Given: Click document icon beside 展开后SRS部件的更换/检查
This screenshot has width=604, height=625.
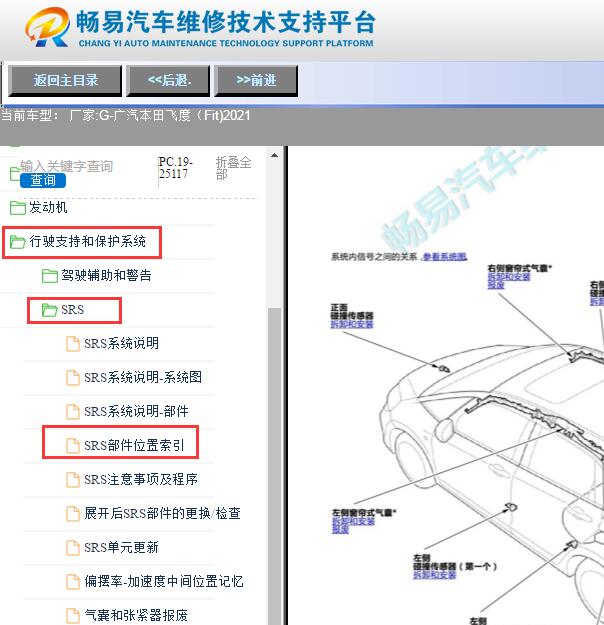Looking at the screenshot, I should 73,514.
